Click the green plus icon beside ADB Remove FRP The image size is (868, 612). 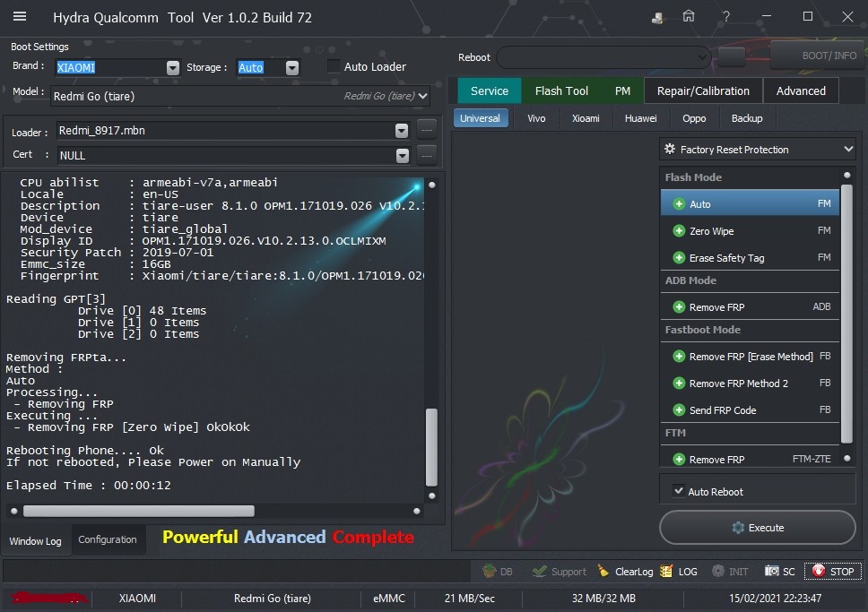point(679,306)
